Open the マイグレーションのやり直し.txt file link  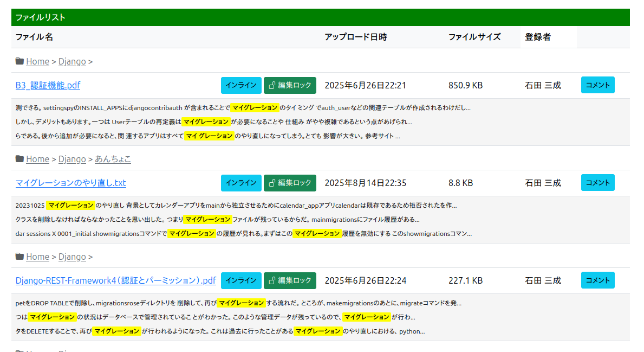click(70, 183)
